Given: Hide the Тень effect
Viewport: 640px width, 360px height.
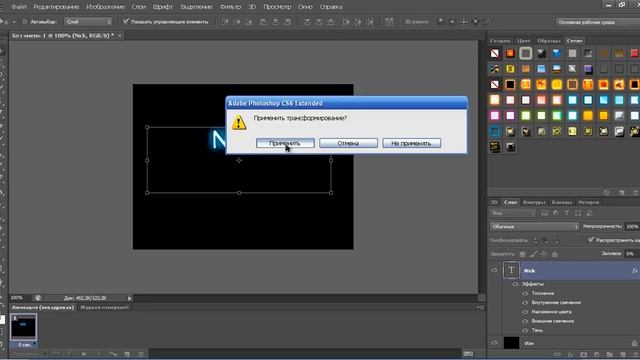Looking at the screenshot, I should [x=525, y=330].
